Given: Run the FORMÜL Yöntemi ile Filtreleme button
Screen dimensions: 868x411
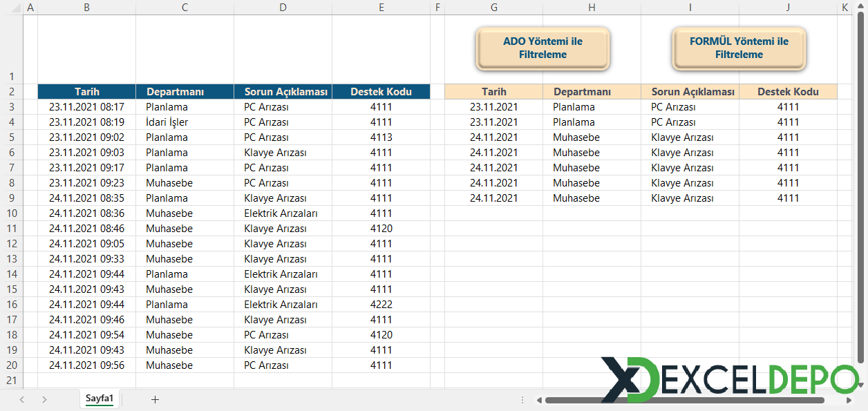Looking at the screenshot, I should [739, 48].
